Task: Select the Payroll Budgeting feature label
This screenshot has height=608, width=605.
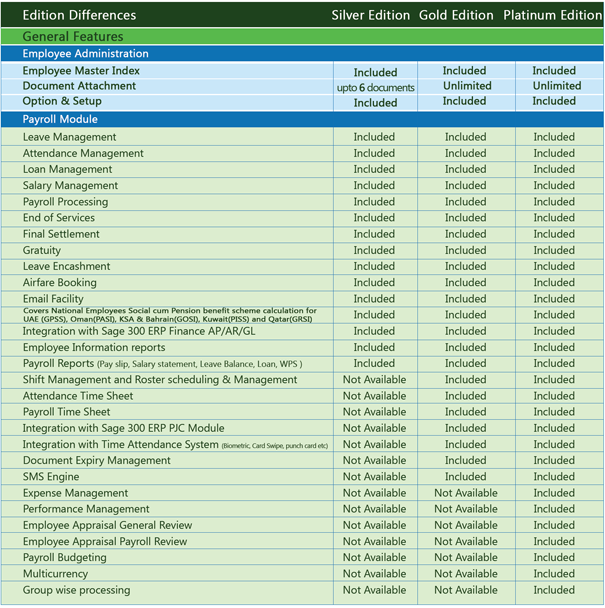Action: click(64, 558)
